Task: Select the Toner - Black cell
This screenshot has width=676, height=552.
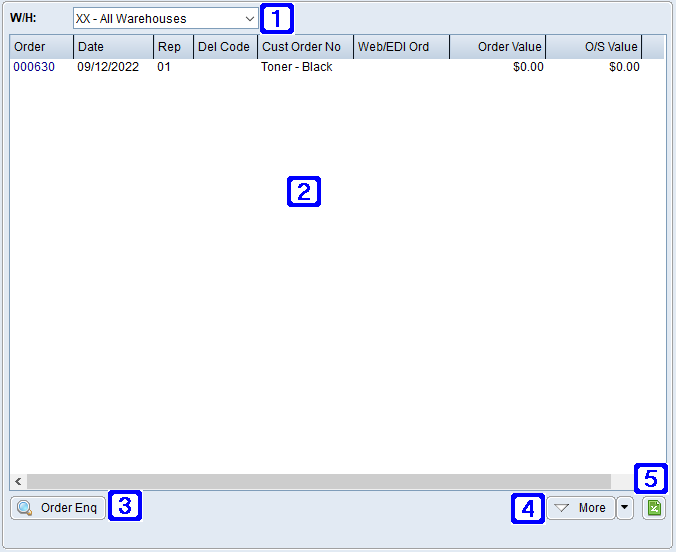Action: pyautogui.click(x=297, y=67)
